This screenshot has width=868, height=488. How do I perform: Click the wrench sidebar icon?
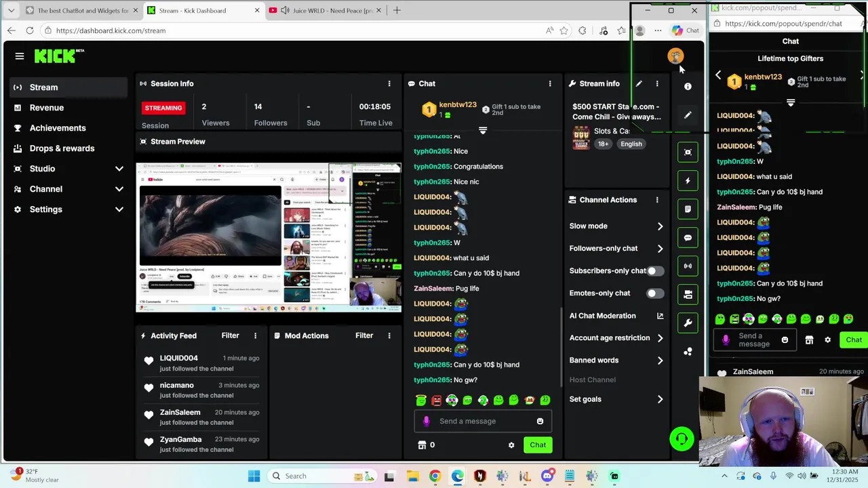688,323
